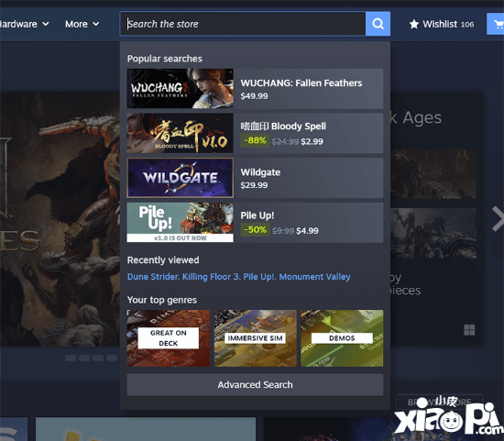Image resolution: width=504 pixels, height=441 pixels.
Task: Open the Wildgate logo thumbnail
Action: point(180,178)
